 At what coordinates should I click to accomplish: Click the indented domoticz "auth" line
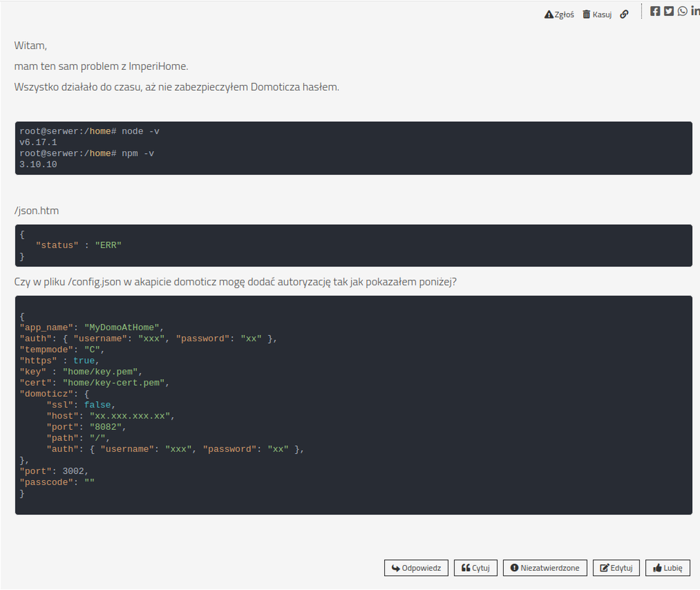pos(175,449)
